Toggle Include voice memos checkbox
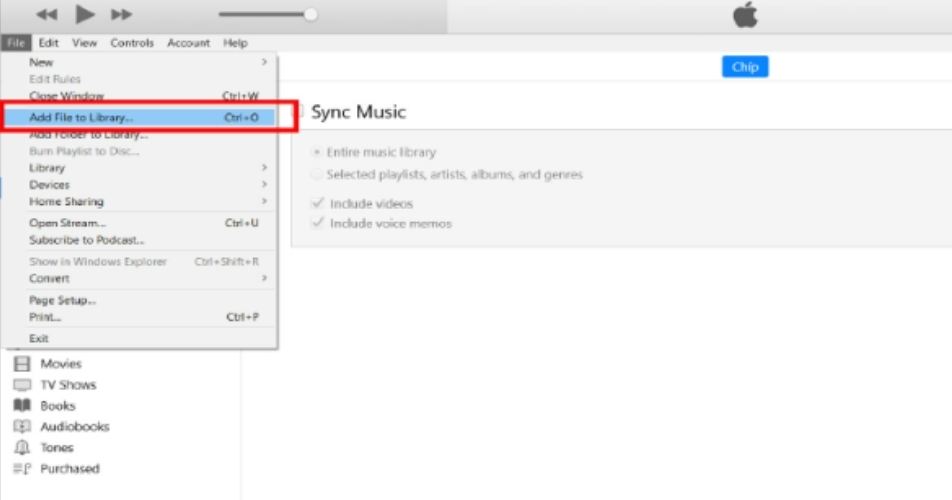This screenshot has width=952, height=500. [x=317, y=224]
